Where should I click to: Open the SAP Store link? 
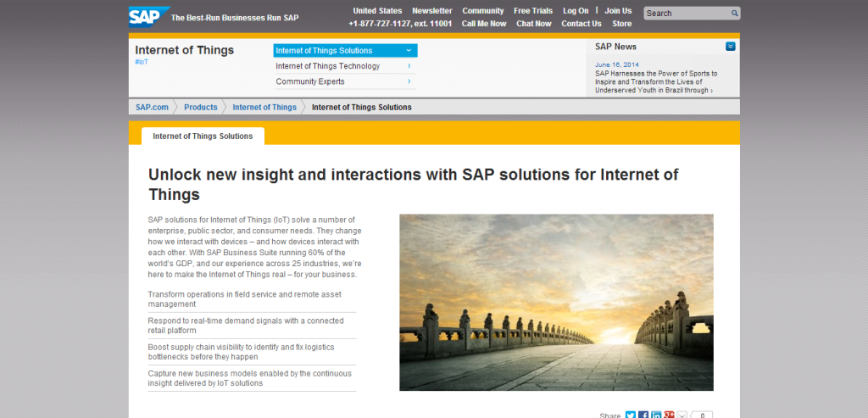tap(621, 23)
